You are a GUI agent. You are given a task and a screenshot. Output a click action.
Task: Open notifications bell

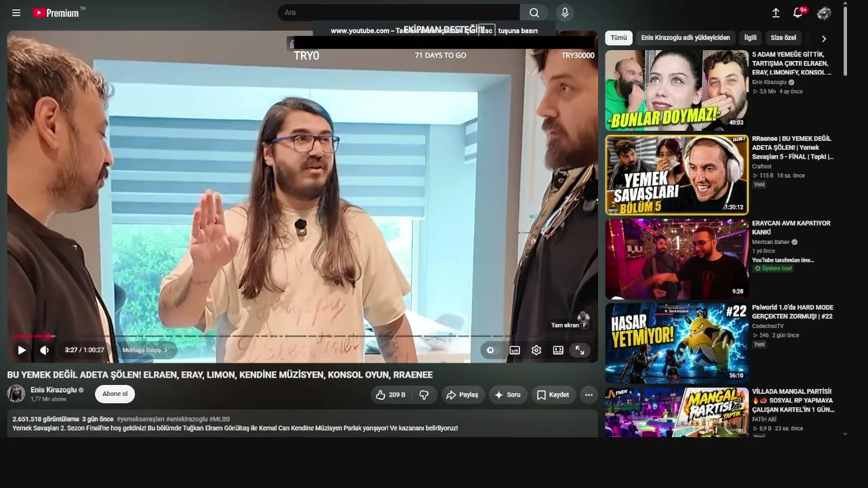(x=798, y=13)
